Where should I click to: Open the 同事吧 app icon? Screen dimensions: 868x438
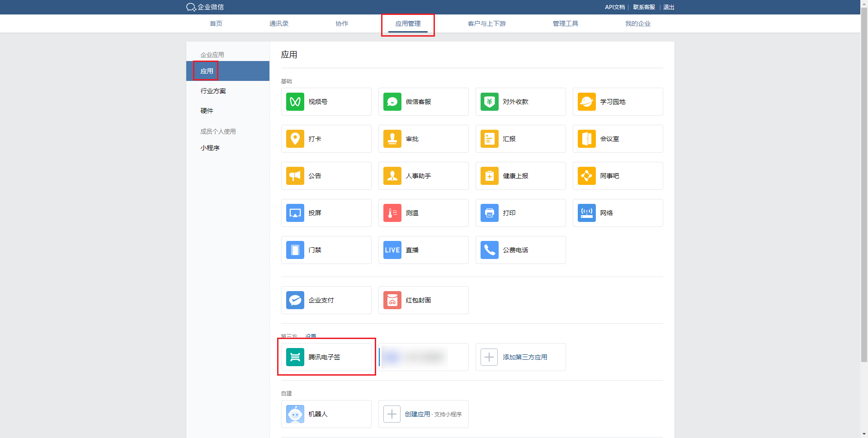pos(587,176)
